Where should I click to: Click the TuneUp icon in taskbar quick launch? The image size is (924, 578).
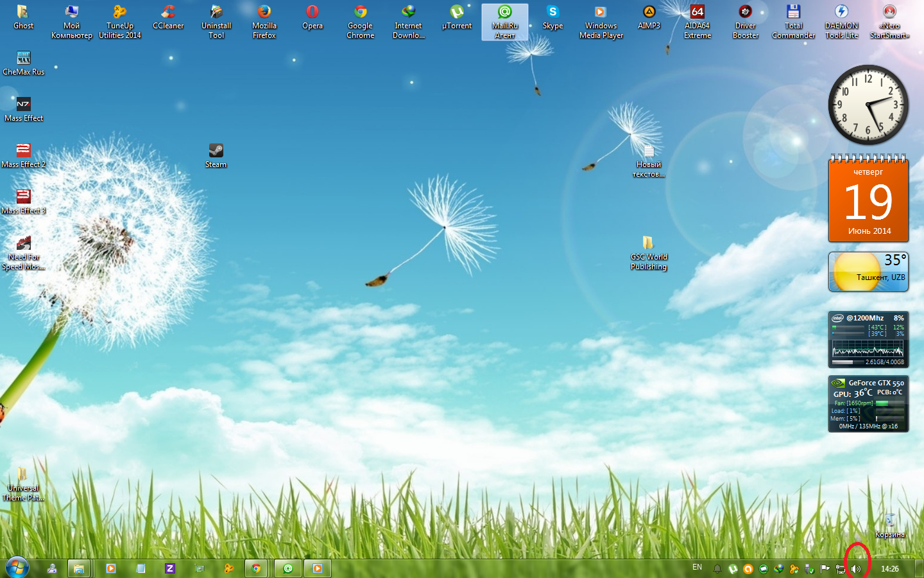click(228, 568)
